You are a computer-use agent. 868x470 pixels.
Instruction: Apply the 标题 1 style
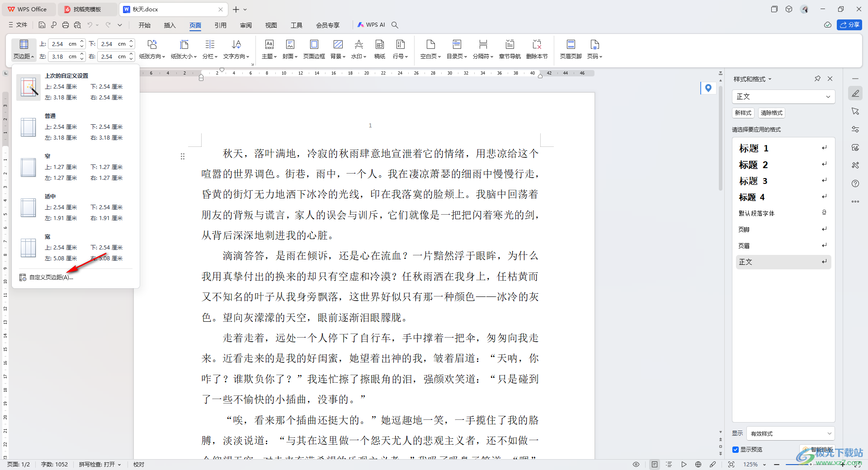(x=783, y=148)
